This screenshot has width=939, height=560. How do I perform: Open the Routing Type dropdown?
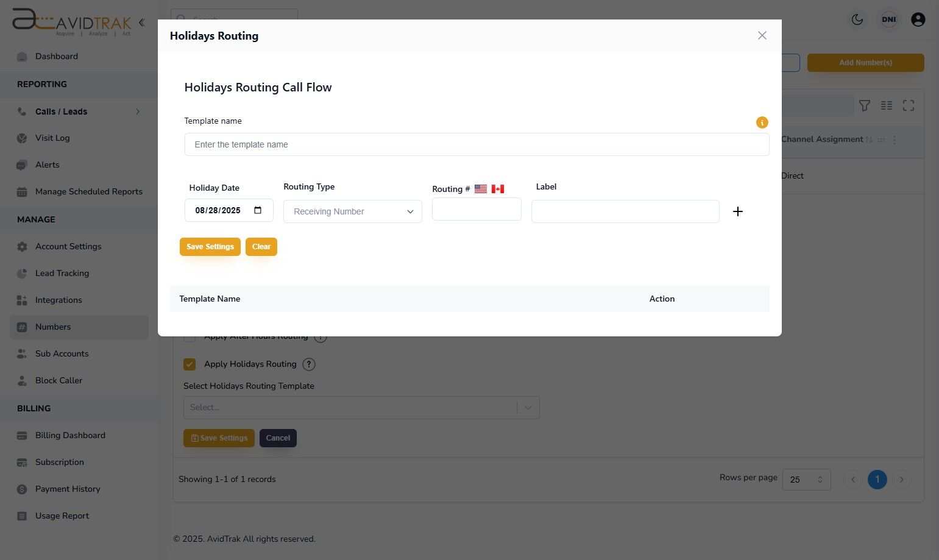pyautogui.click(x=352, y=211)
